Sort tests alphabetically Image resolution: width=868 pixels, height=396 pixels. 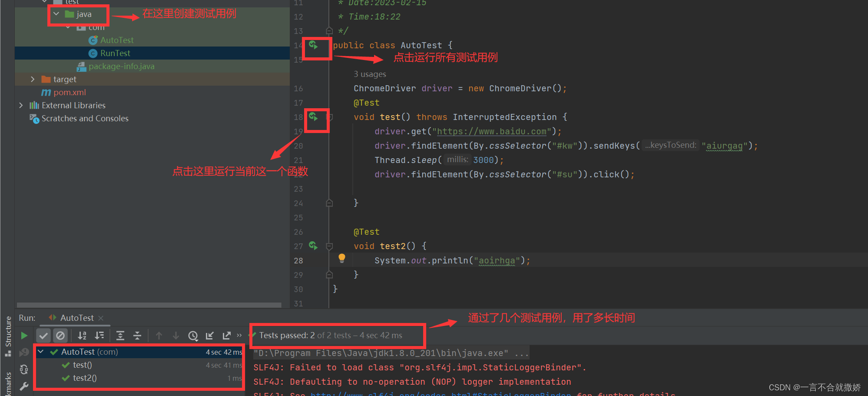pyautogui.click(x=82, y=336)
